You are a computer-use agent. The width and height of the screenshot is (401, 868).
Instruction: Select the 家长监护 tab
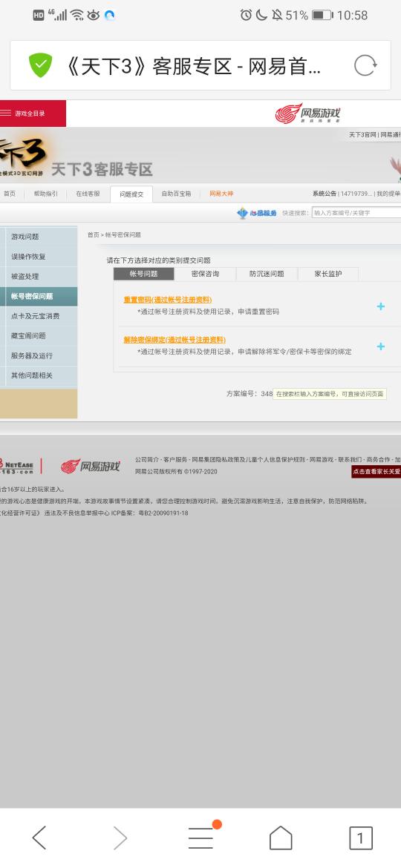coord(328,274)
